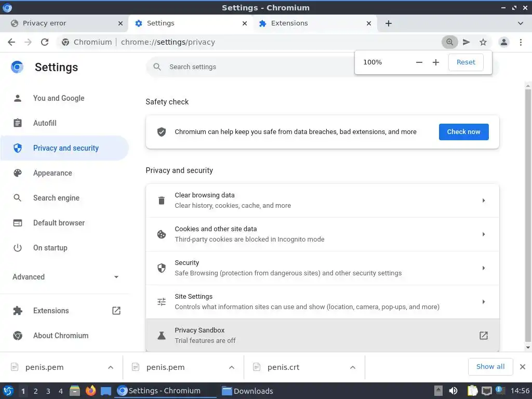Open Clear browsing data row
The width and height of the screenshot is (532, 399).
(322, 201)
